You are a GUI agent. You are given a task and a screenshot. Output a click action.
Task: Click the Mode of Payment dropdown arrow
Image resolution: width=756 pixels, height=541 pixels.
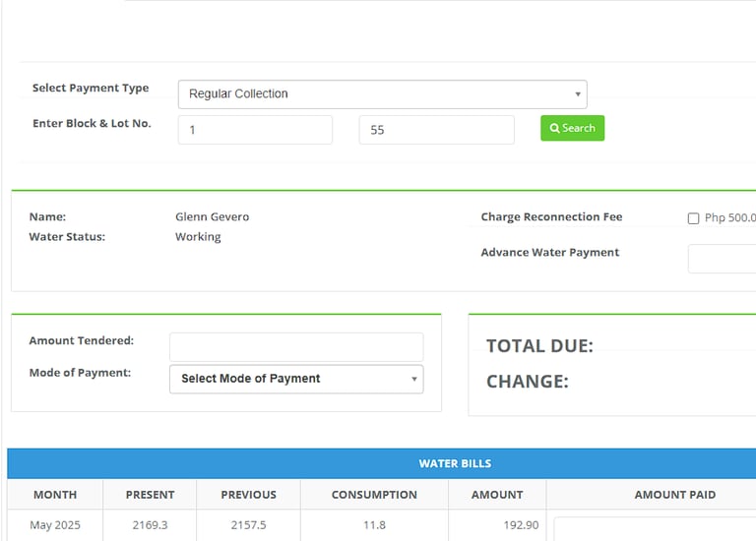[414, 379]
